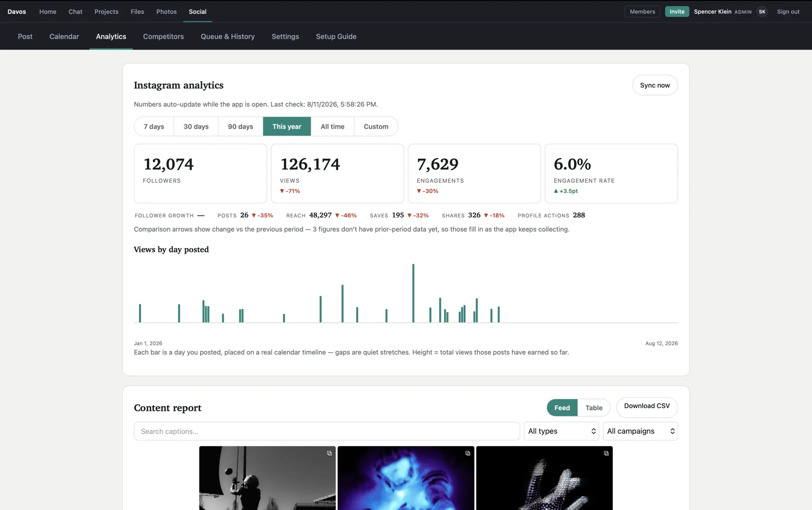Image resolution: width=812 pixels, height=510 pixels.
Task: Click the Engagement Rate card showing 6.0%
Action: (611, 174)
